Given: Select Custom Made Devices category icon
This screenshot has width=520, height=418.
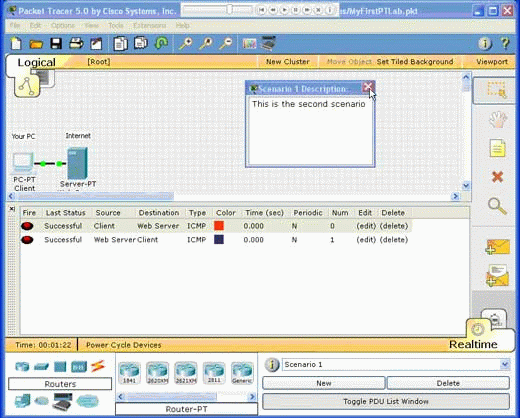Looking at the screenshot, I should (62, 401).
